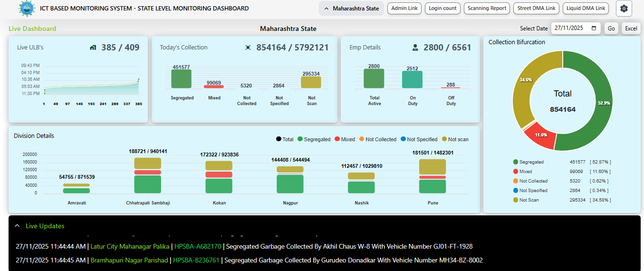Click the ICT monitoring system logo
This screenshot has width=644, height=271.
click(27, 9)
